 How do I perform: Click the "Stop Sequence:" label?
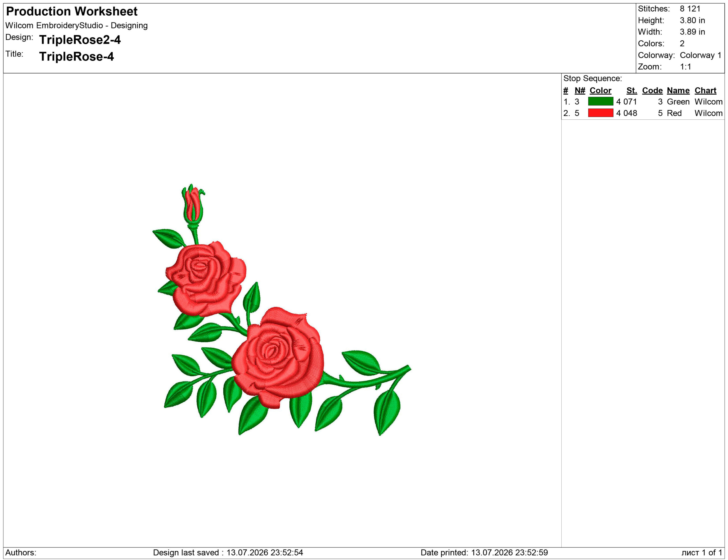point(592,78)
